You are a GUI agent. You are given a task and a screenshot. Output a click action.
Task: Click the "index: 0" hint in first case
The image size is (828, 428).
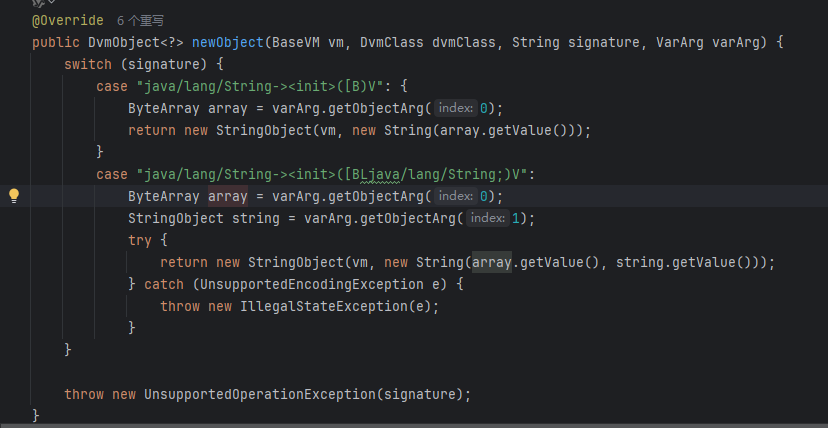click(463, 108)
